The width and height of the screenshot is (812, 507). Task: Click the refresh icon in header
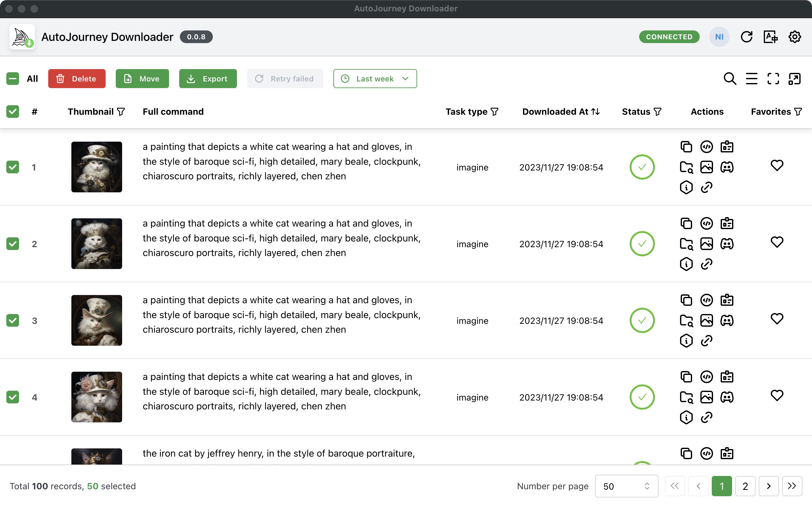tap(746, 37)
